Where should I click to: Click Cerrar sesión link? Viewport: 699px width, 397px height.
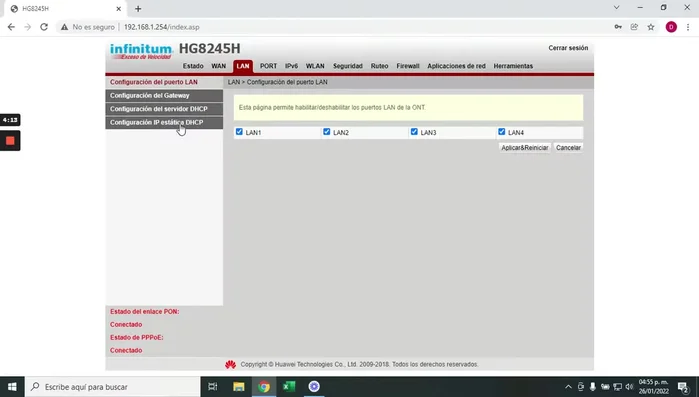(x=568, y=48)
